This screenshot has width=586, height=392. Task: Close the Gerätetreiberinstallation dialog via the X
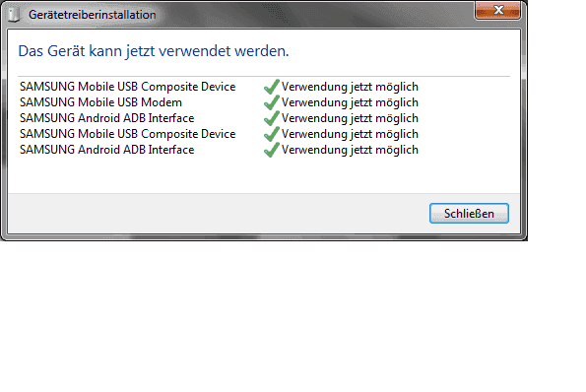(x=498, y=11)
